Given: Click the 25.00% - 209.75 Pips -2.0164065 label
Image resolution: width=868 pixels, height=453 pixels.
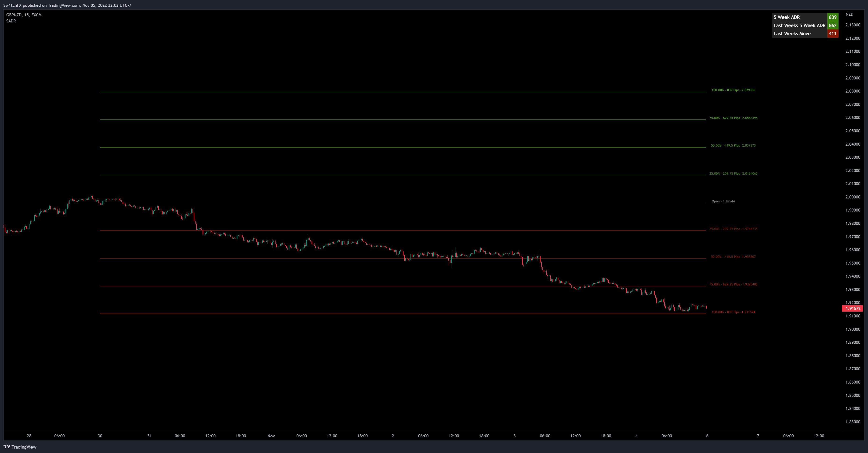Looking at the screenshot, I should [x=733, y=173].
